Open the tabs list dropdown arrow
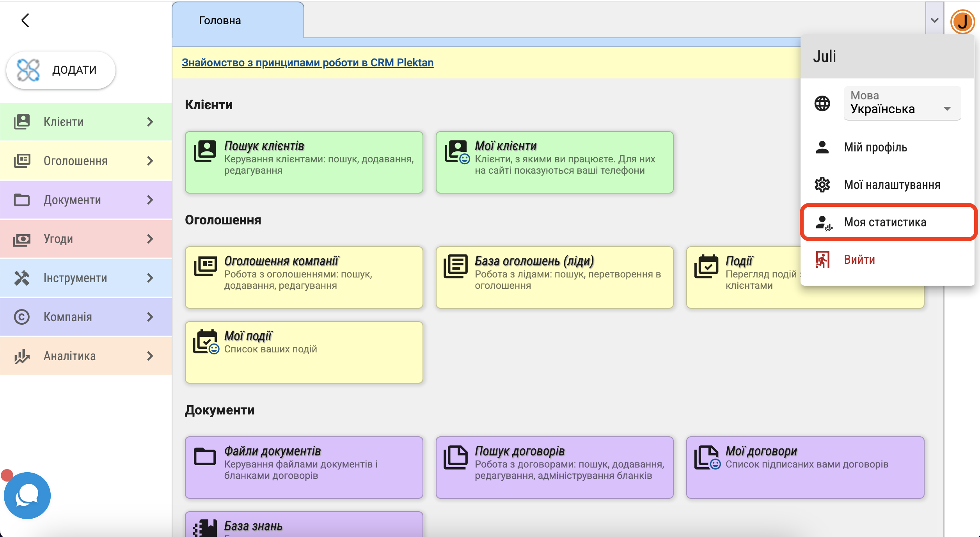The image size is (980, 537). (x=934, y=20)
